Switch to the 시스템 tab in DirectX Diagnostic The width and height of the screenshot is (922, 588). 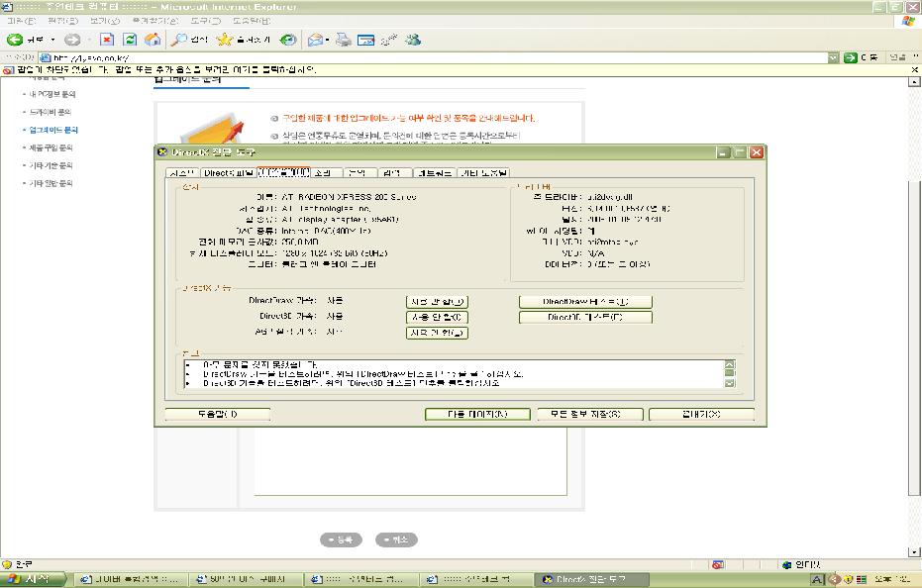[x=182, y=173]
